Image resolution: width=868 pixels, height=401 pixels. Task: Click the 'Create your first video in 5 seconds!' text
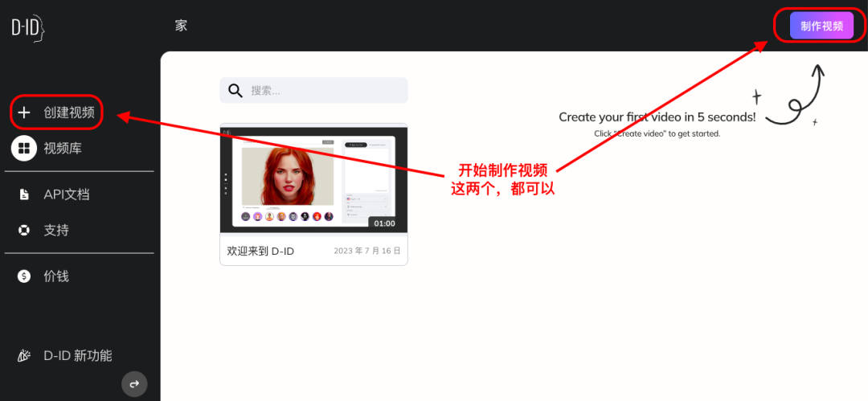657,117
